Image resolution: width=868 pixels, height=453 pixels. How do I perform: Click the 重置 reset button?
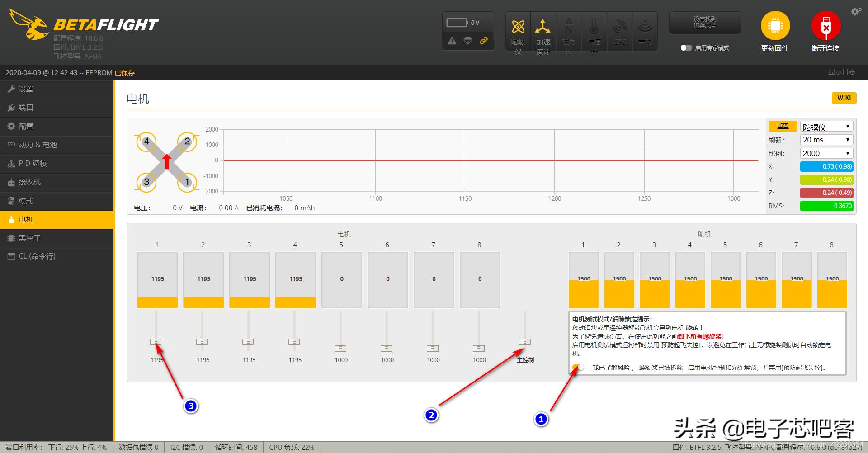pyautogui.click(x=783, y=127)
